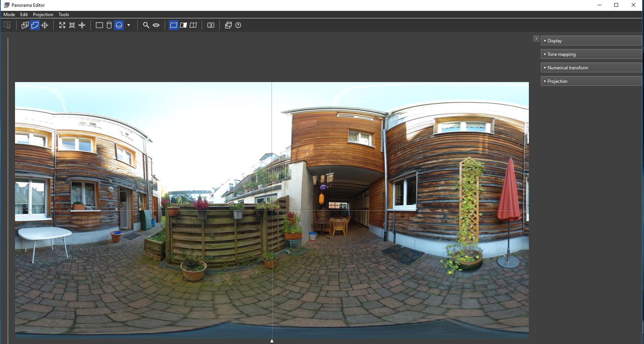Open the help question mark icon
This screenshot has width=644, height=344.
tap(238, 25)
